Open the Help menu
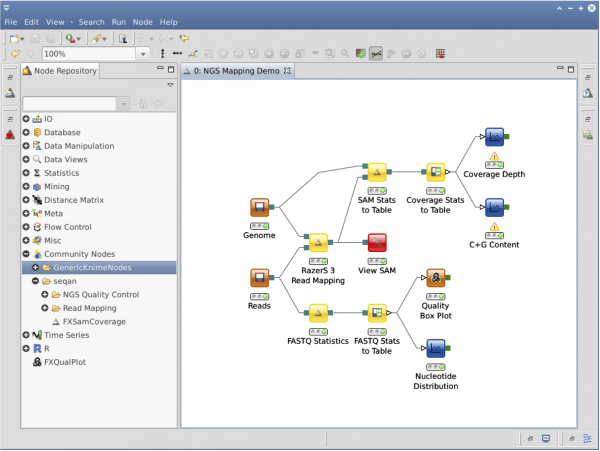600x451 pixels. point(169,22)
